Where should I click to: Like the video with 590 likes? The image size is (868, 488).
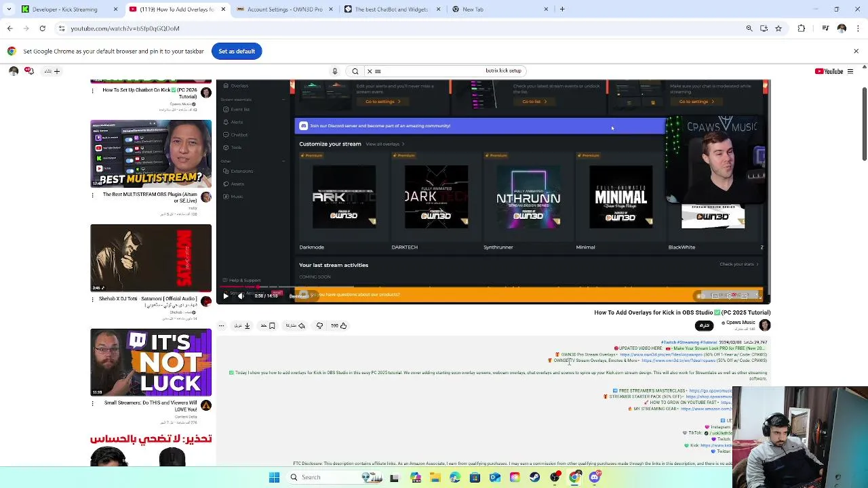[x=338, y=326]
